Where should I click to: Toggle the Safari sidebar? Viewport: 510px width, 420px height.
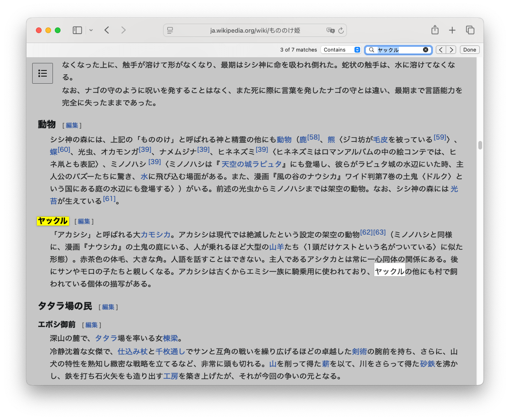[77, 30]
